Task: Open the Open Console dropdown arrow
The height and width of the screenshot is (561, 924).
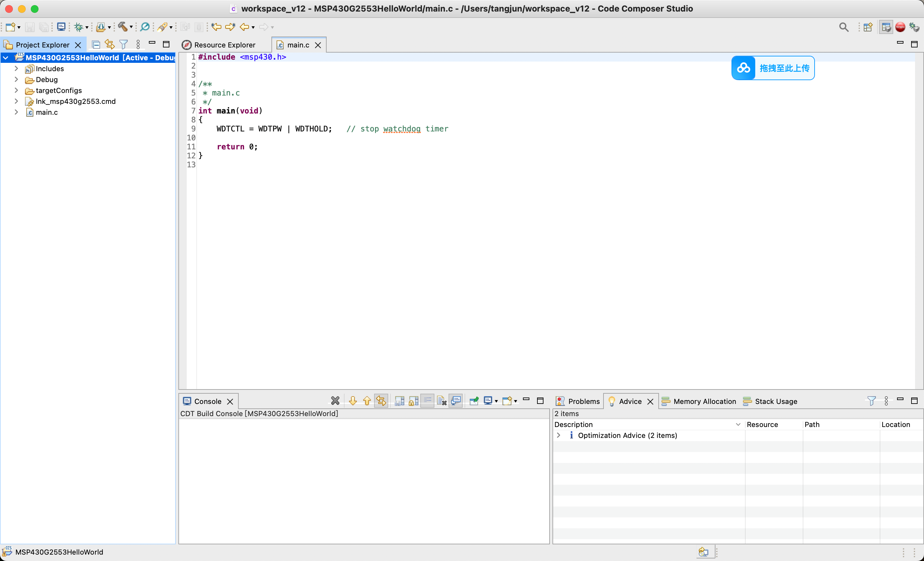Action: [x=516, y=401]
